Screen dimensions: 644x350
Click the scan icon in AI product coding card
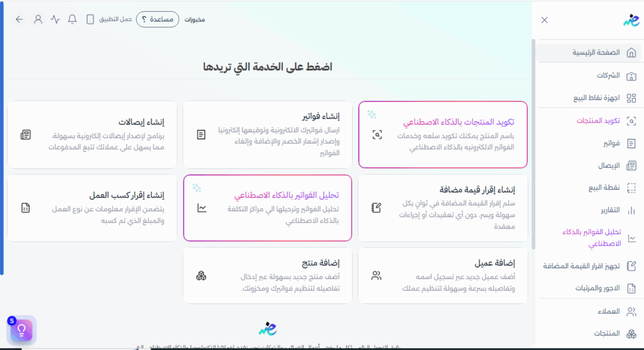pos(377,134)
